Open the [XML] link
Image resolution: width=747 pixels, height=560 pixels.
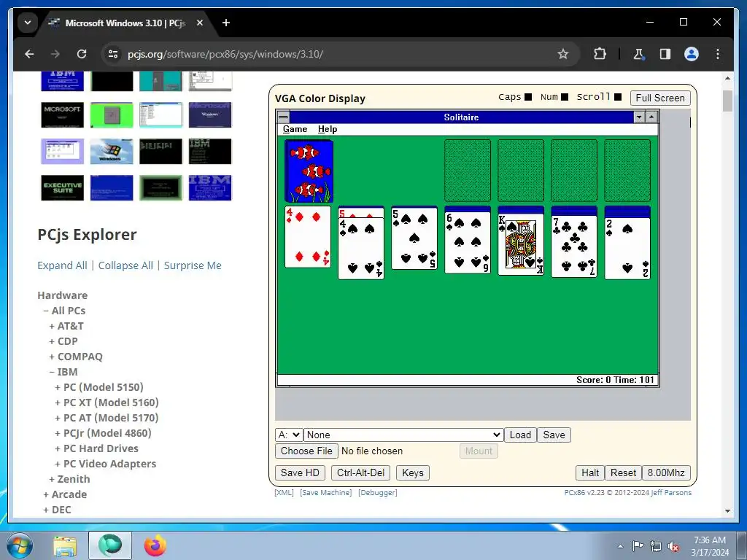(284, 493)
